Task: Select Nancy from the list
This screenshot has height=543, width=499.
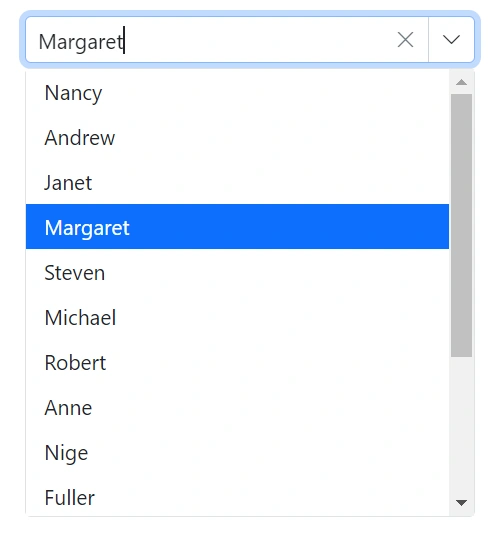Action: (238, 92)
